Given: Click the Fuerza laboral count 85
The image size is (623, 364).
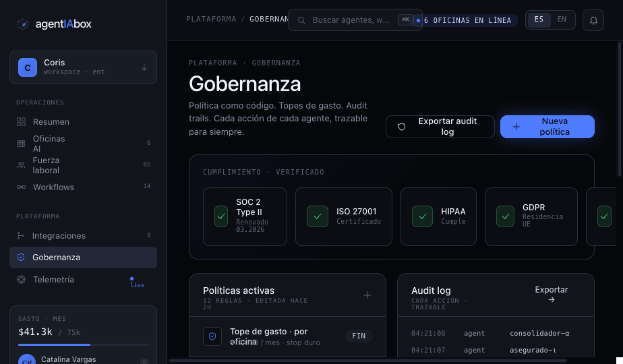Looking at the screenshot, I should pyautogui.click(x=147, y=164).
